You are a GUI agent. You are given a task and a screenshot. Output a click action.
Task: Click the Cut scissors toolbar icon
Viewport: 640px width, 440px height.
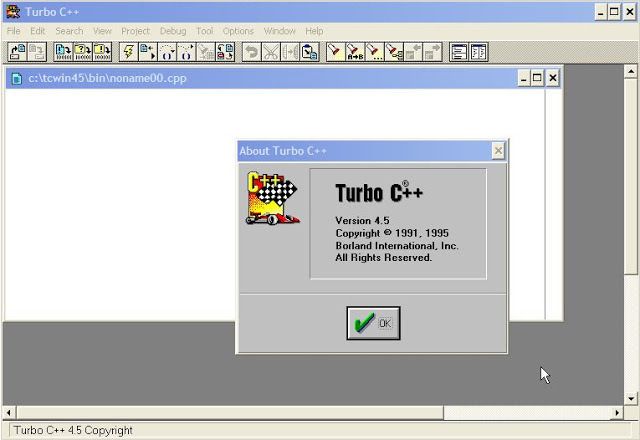tap(271, 52)
